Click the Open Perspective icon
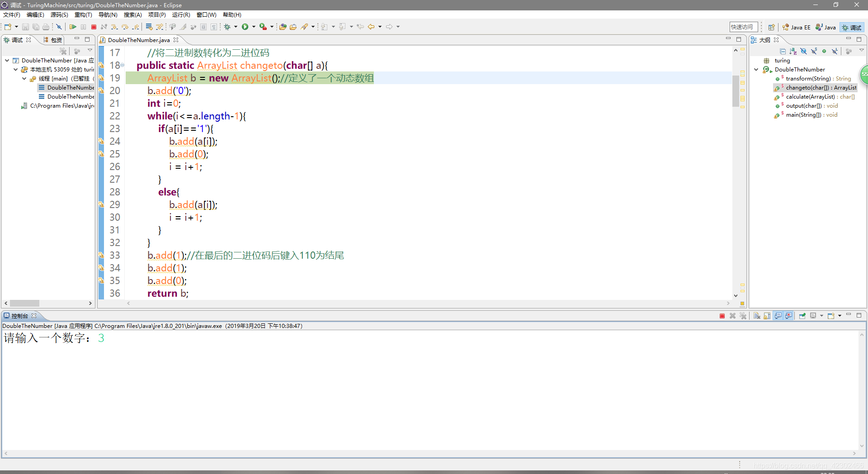This screenshot has width=868, height=474. tap(772, 28)
